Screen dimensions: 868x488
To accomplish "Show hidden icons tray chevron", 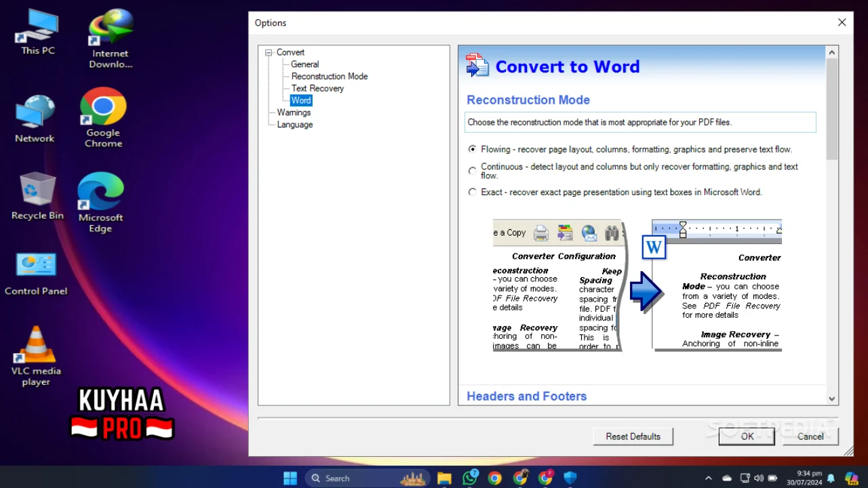I will [709, 478].
